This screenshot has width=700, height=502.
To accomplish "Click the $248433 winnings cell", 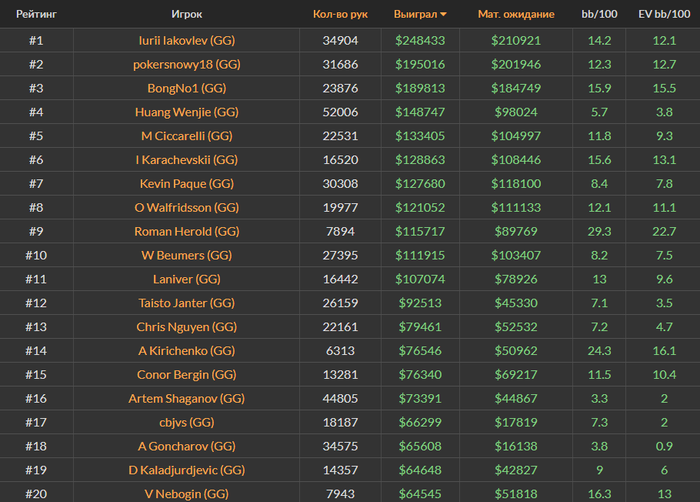I will coord(420,41).
